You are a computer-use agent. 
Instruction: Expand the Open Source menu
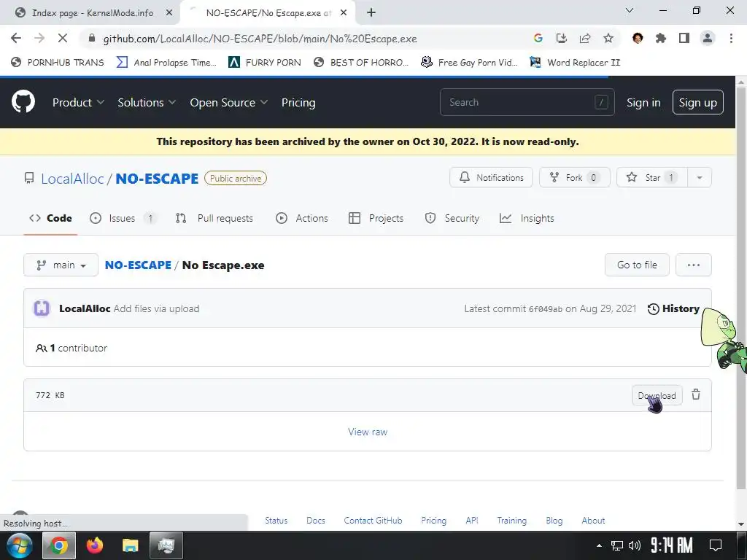[228, 102]
